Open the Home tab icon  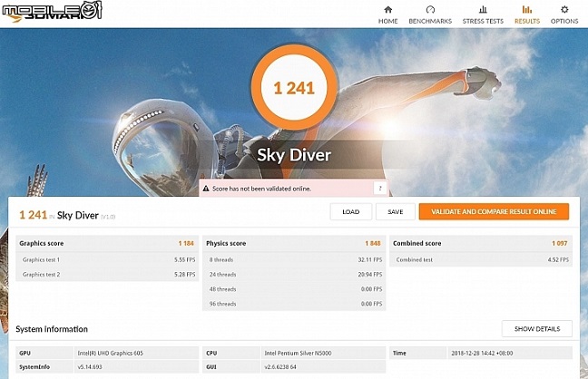388,9
